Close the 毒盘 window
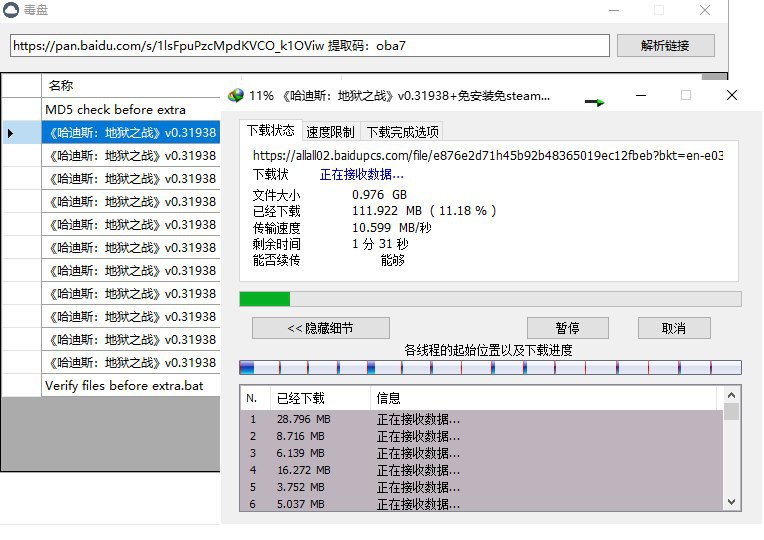The height and width of the screenshot is (540, 764). (x=705, y=10)
